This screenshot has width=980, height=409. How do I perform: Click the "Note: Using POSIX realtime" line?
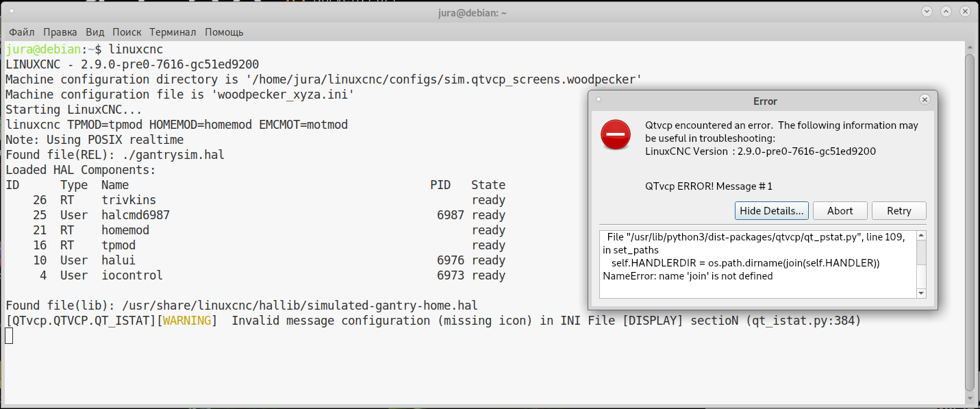tap(95, 140)
